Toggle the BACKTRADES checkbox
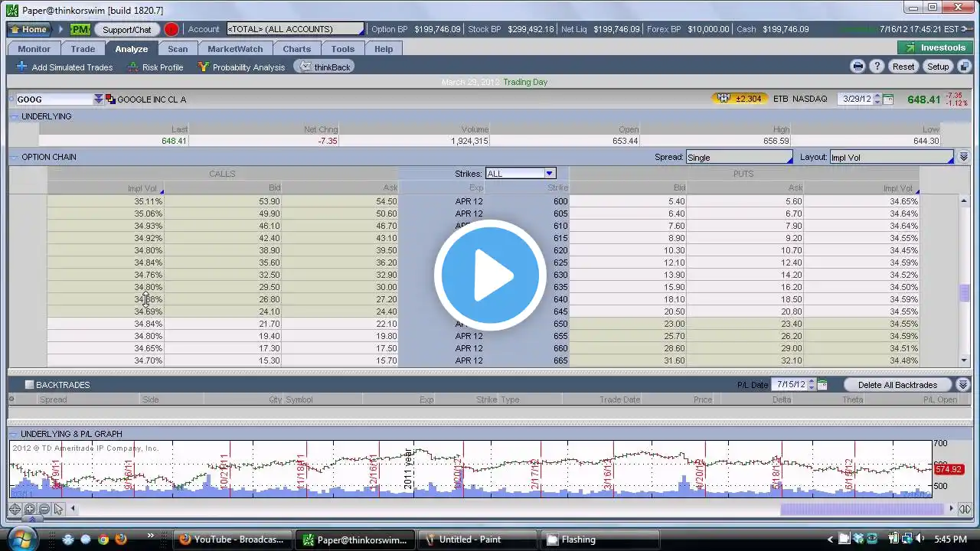This screenshot has width=980, height=551. click(29, 385)
